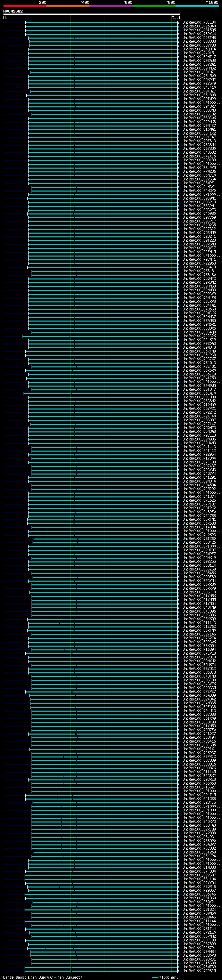Image resolution: width=222 pixels, height=980 pixels.
Task: Select the UniRef100_B9T228 row label
Action: [199, 240]
